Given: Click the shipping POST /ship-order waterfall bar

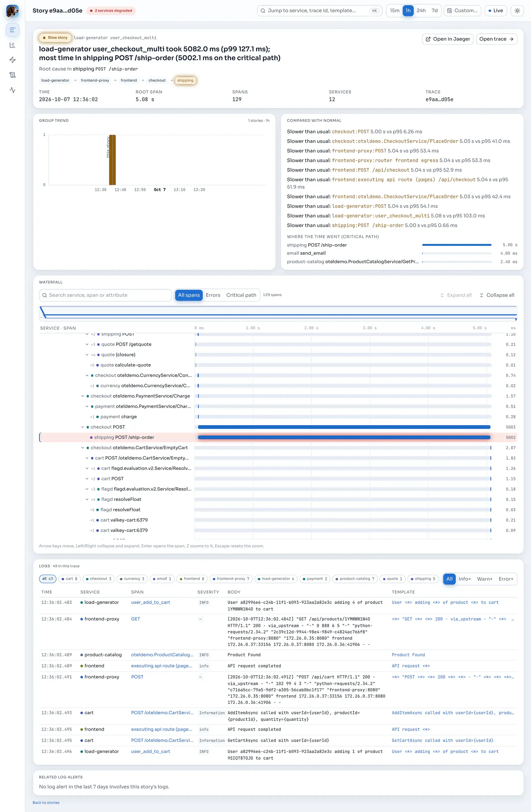Looking at the screenshot, I should click(x=344, y=438).
